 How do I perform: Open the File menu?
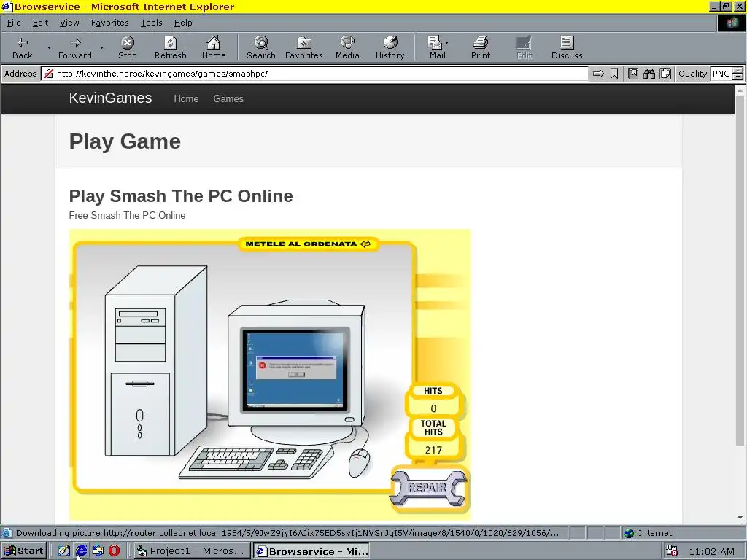(x=14, y=23)
